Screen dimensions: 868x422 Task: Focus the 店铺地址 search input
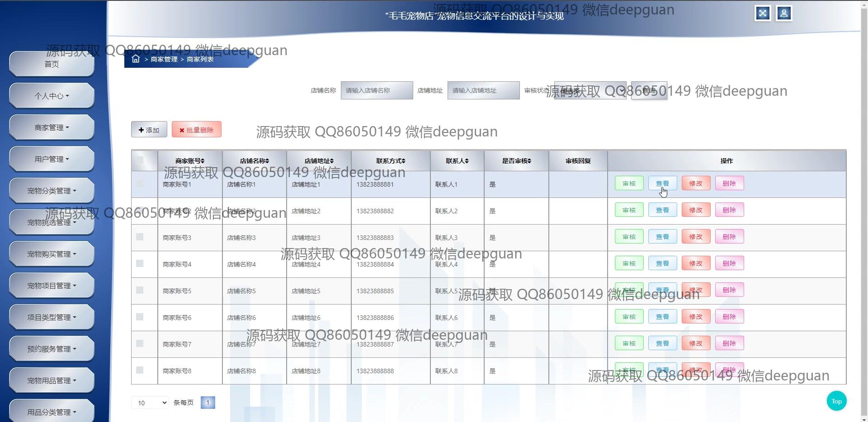[x=484, y=90]
